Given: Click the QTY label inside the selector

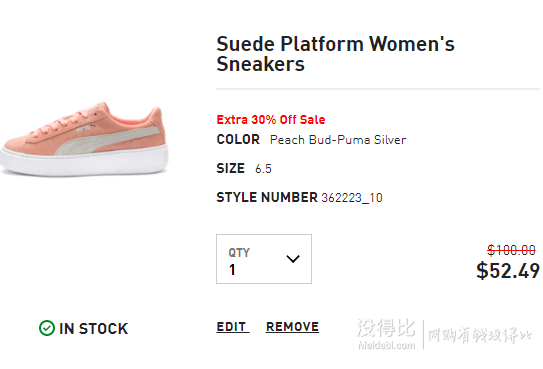Looking at the screenshot, I should point(239,253).
